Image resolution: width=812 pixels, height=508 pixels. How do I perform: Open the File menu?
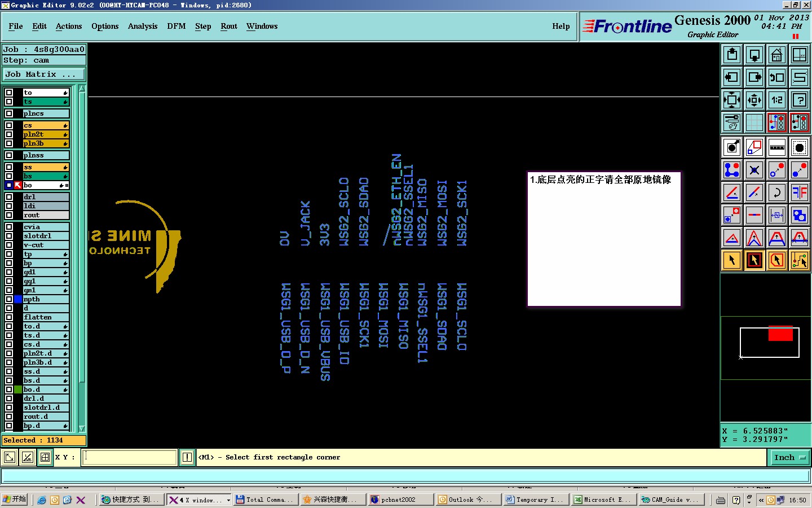coord(16,27)
